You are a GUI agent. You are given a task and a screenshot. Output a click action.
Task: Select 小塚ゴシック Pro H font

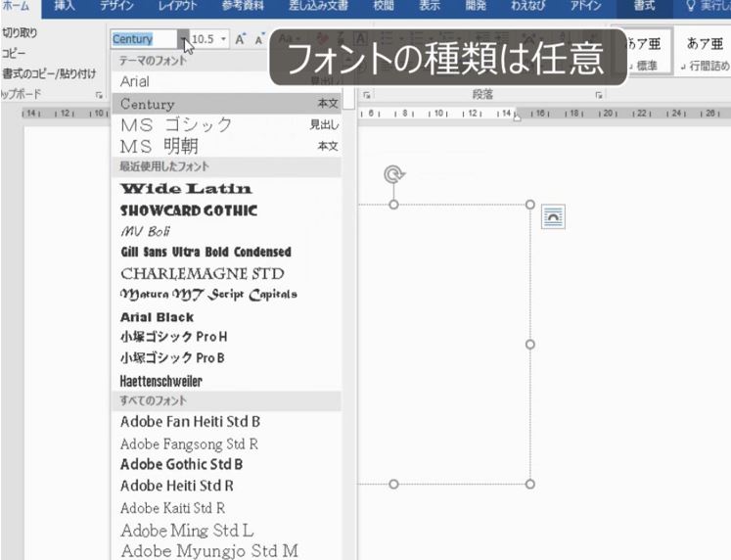(x=227, y=337)
